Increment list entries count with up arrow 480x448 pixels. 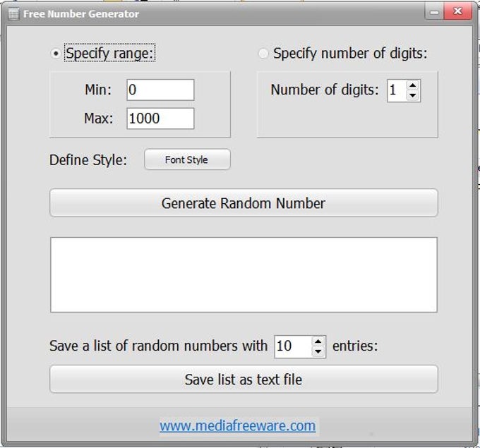click(x=318, y=341)
